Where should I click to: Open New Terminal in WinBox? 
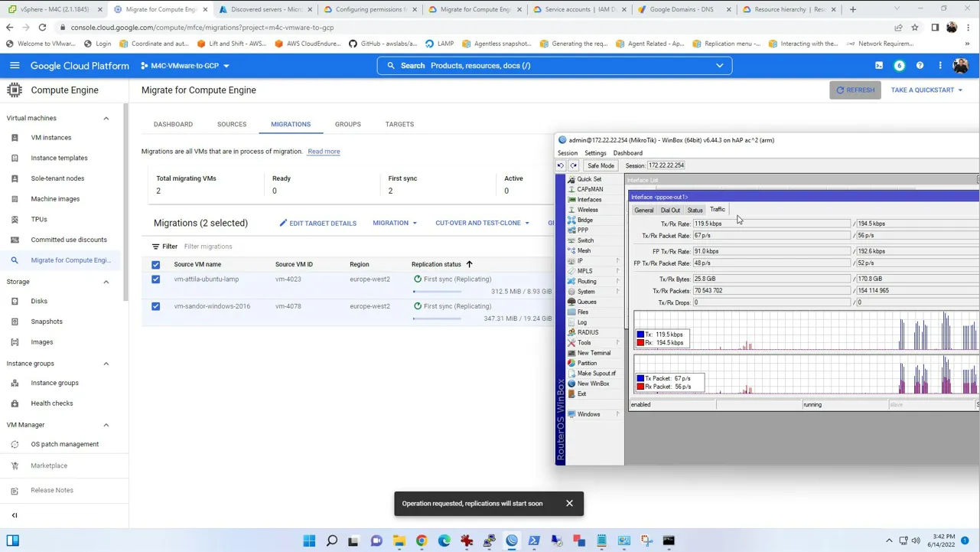(594, 353)
